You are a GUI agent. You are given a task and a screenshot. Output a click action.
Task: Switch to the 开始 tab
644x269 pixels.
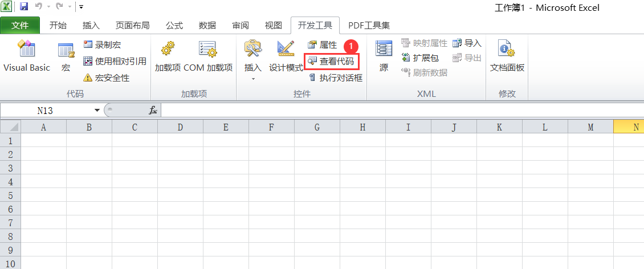point(58,26)
